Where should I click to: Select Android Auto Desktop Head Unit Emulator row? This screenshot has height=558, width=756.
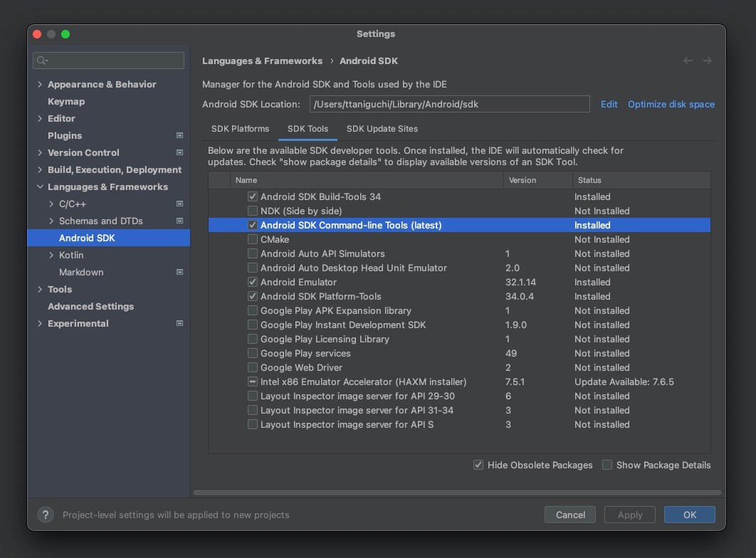point(459,268)
